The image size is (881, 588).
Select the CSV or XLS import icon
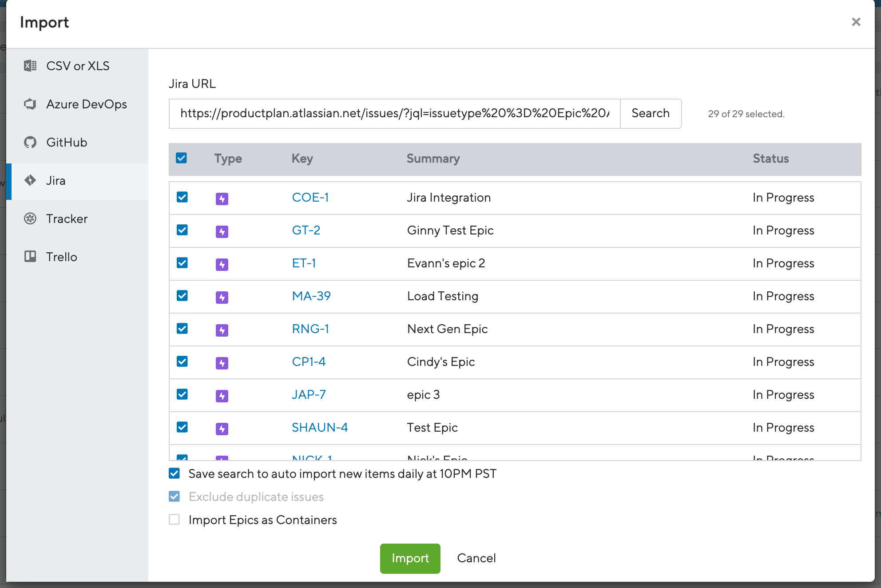click(30, 65)
